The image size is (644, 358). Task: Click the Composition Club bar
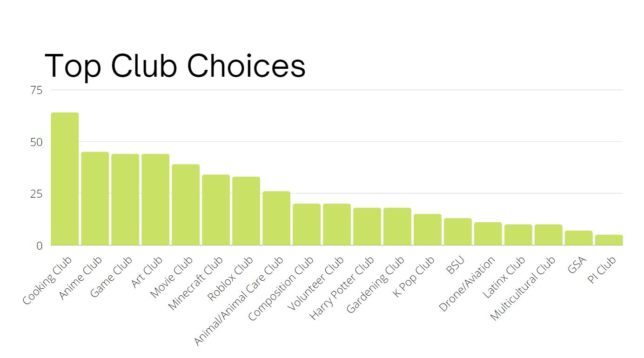tap(307, 225)
